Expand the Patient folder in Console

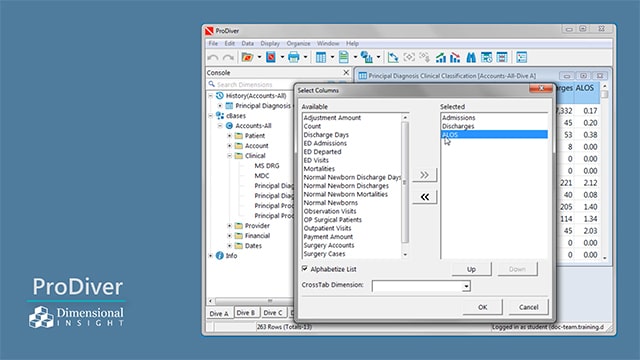[x=229, y=136]
